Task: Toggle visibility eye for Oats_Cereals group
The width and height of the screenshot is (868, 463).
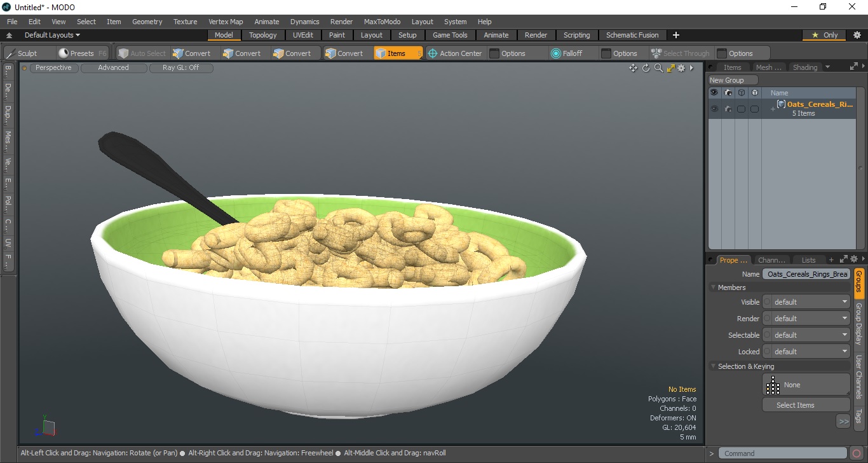Action: (714, 109)
